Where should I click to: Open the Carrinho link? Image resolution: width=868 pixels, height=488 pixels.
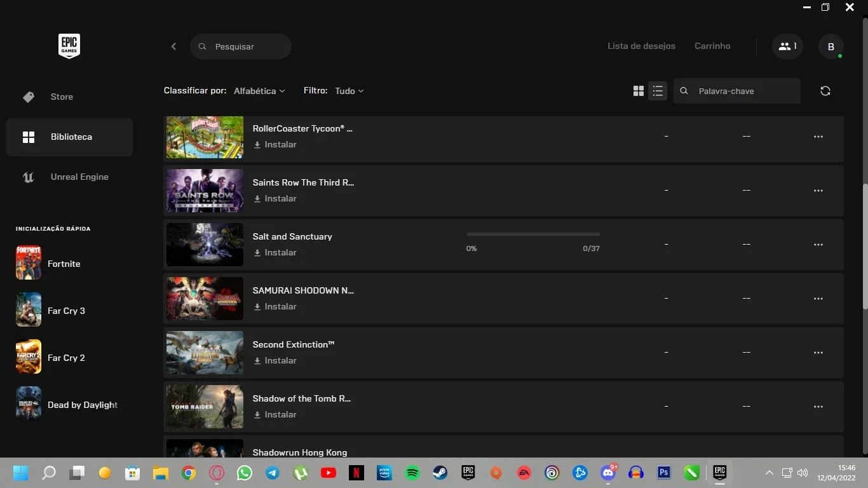[712, 46]
